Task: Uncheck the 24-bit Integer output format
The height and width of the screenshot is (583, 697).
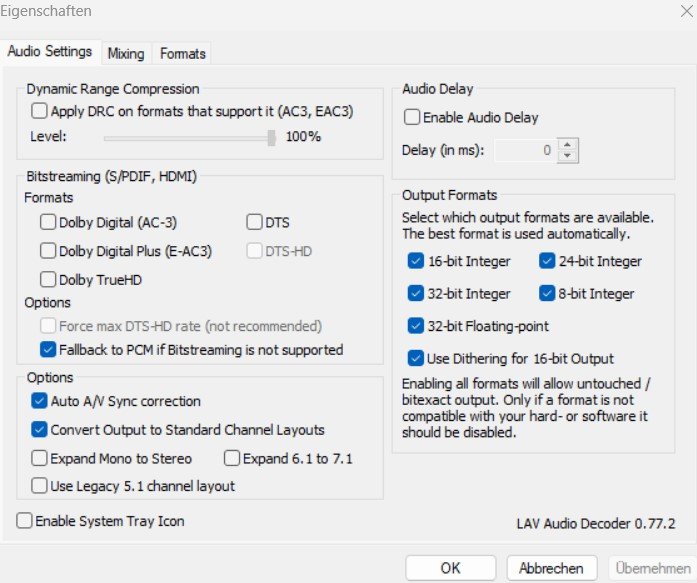Action: pyautogui.click(x=547, y=262)
